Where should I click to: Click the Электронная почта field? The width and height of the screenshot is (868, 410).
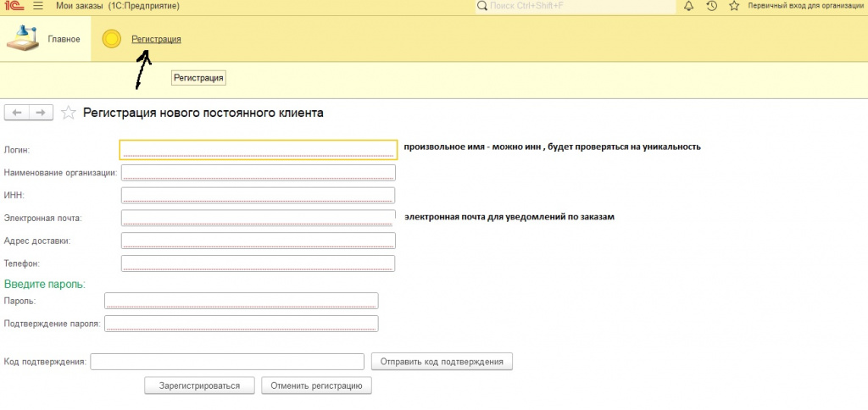click(x=259, y=218)
